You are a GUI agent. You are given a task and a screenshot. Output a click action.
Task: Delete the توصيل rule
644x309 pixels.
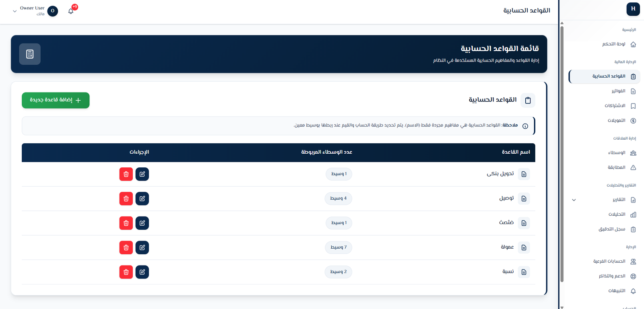click(126, 199)
